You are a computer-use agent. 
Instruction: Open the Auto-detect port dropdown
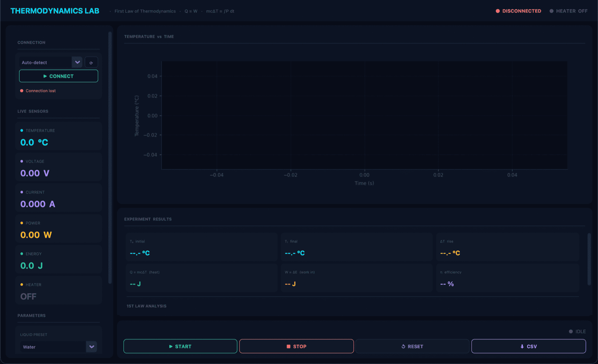pos(51,62)
